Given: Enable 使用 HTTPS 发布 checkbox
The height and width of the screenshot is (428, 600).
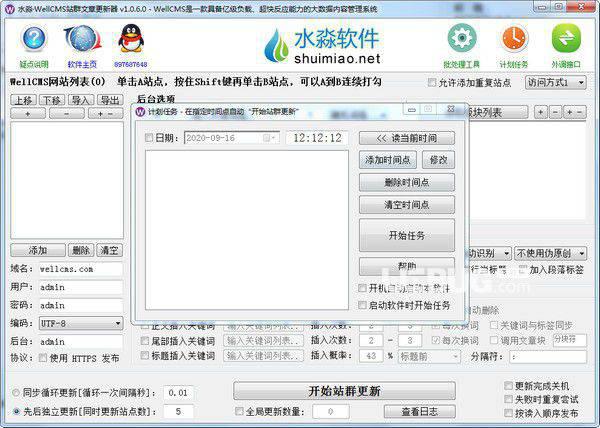Looking at the screenshot, I should point(43,358).
